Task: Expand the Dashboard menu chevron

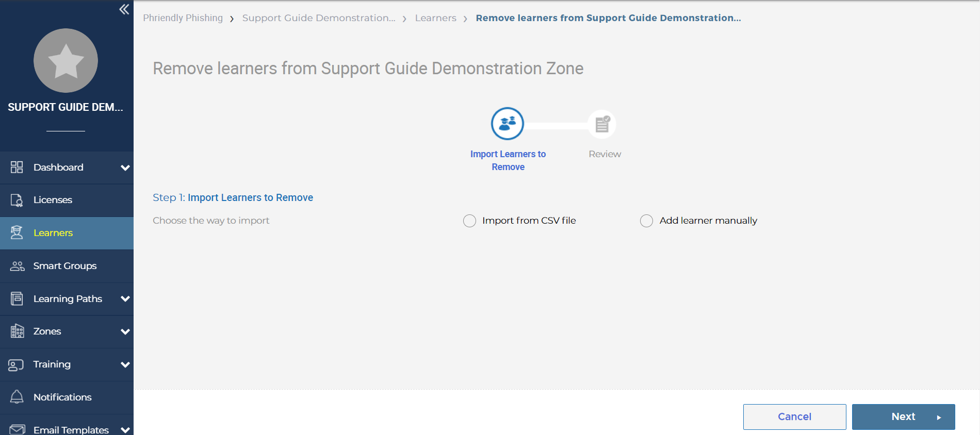Action: click(125, 168)
